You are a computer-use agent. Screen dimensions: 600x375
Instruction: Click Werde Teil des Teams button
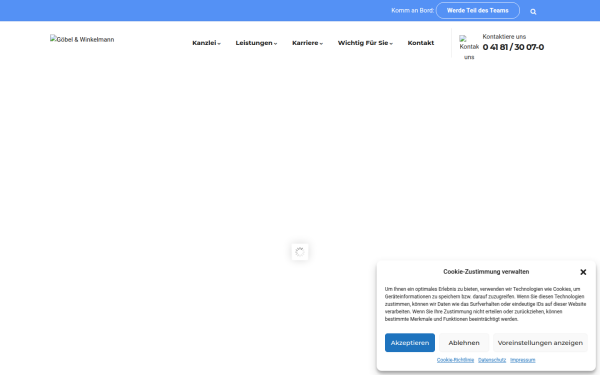point(478,10)
